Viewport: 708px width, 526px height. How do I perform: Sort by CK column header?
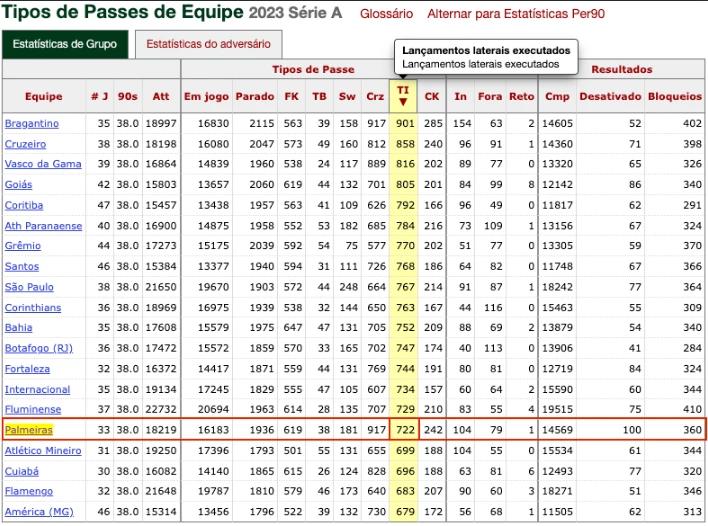[x=432, y=97]
